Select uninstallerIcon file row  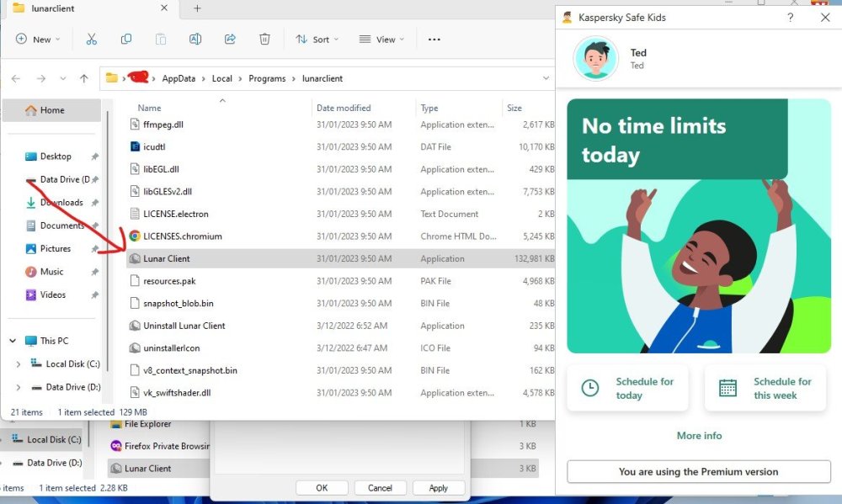[x=342, y=347]
